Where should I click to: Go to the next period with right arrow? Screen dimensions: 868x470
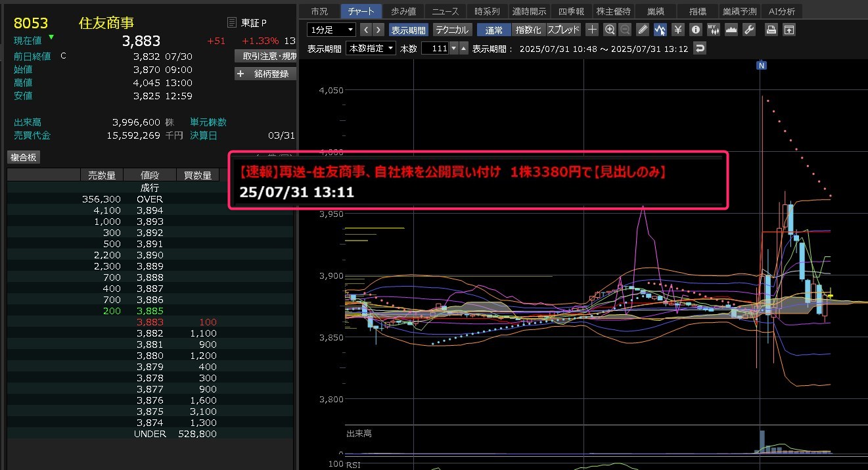click(x=379, y=30)
